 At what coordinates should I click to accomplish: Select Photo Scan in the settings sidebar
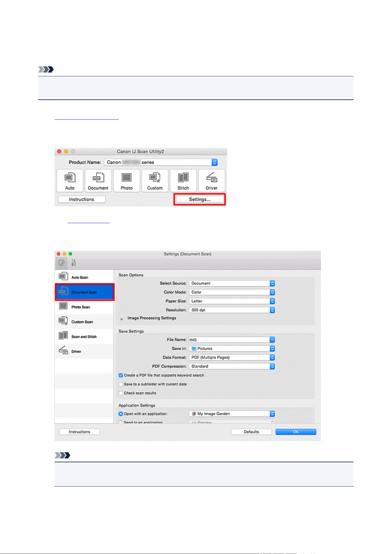pos(84,307)
